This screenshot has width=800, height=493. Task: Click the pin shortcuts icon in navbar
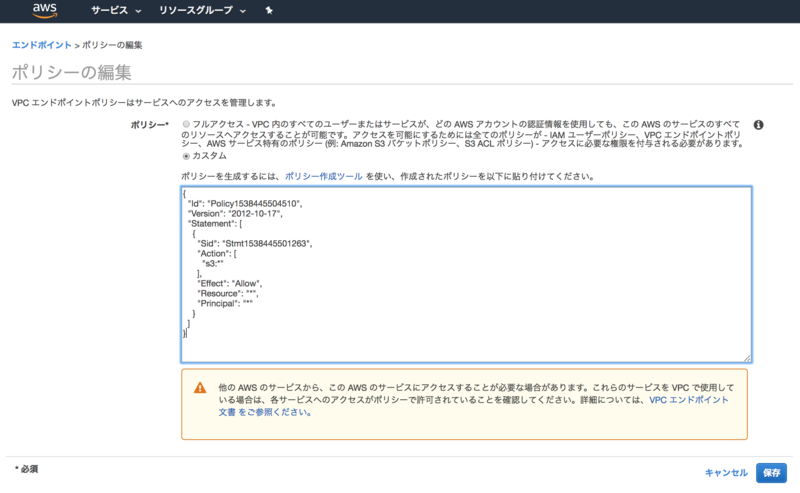pos(269,10)
